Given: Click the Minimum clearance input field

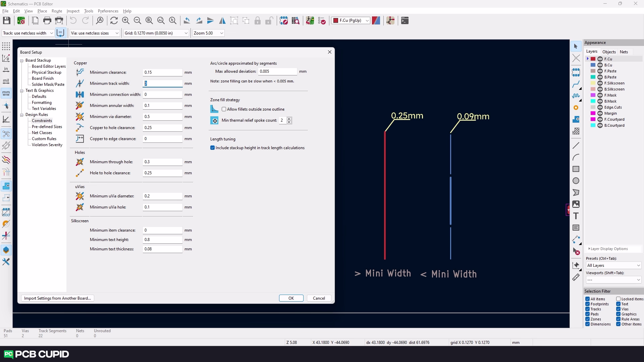Looking at the screenshot, I should click(162, 72).
